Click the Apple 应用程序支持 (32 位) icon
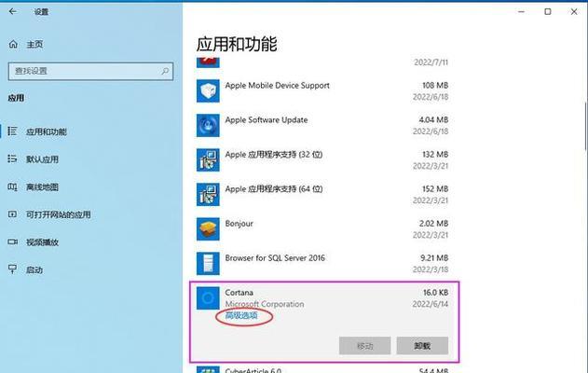Screen dimensions: 588x373 pos(208,159)
